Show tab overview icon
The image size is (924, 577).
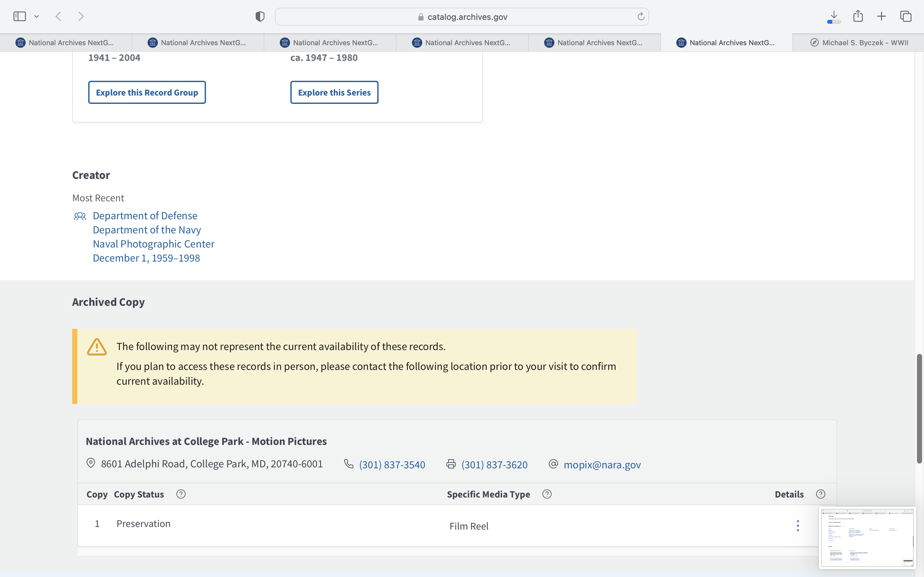tap(906, 16)
